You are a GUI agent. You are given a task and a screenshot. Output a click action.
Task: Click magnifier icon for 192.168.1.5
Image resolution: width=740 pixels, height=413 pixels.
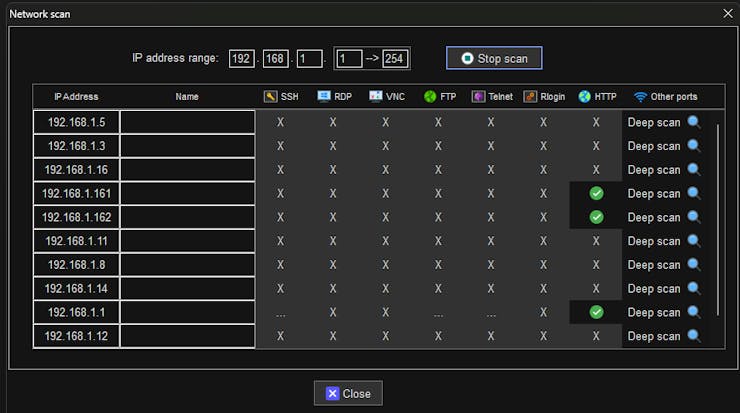(x=694, y=122)
